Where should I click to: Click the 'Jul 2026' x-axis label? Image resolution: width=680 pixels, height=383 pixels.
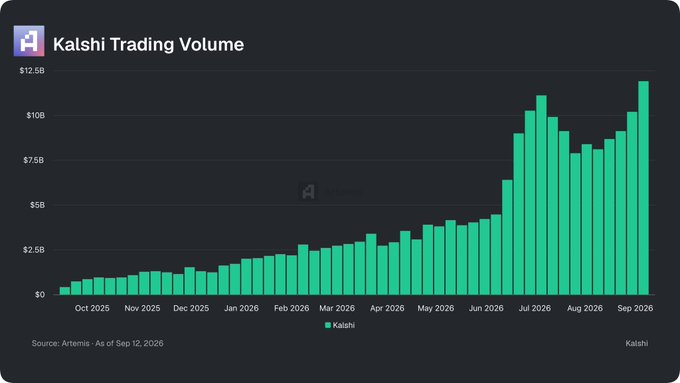point(535,308)
